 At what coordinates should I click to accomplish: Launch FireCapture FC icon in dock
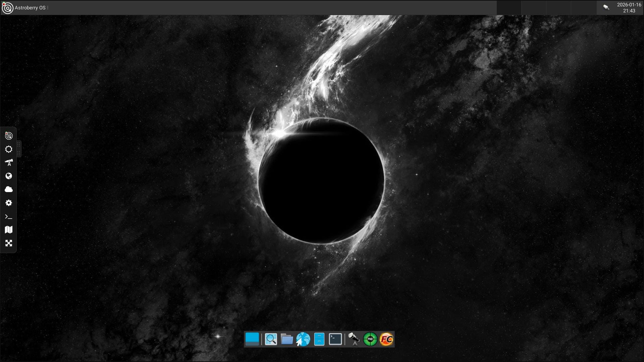pos(386,339)
